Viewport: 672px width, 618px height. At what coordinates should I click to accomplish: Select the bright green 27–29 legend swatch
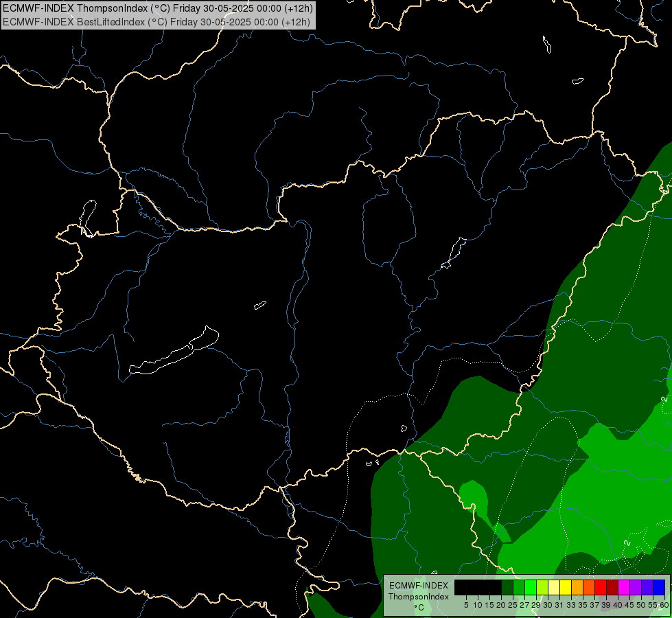pos(531,587)
